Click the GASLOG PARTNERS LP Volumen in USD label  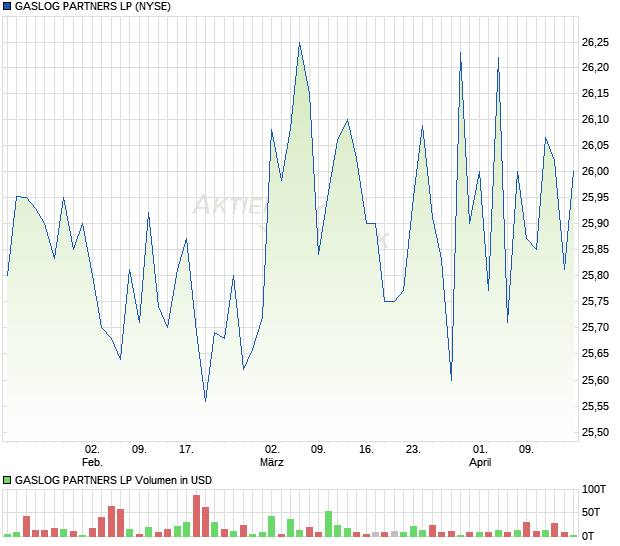113,480
